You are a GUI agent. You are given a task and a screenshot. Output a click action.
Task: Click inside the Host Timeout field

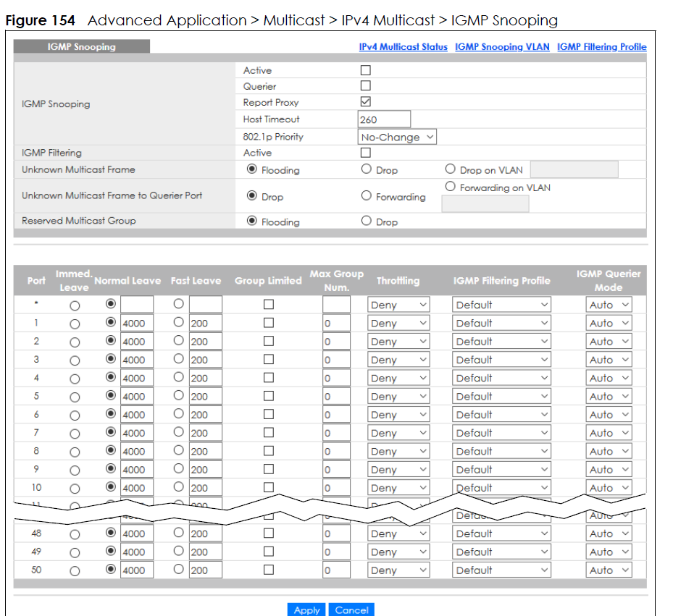click(384, 119)
